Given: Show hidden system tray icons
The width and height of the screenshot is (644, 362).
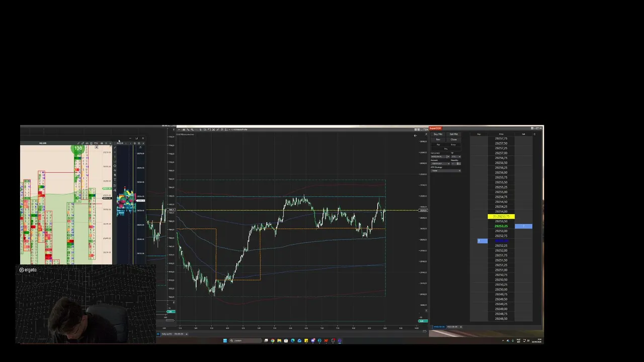Looking at the screenshot, I should 503,340.
